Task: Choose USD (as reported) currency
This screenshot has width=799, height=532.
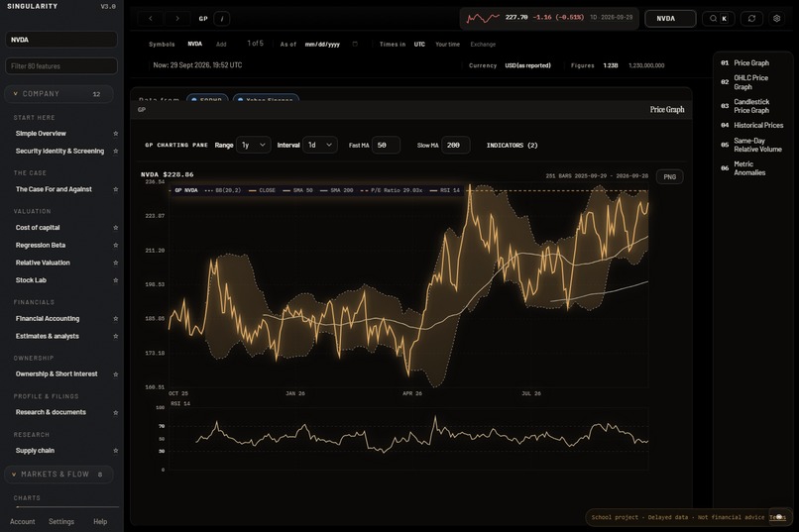Action: (528, 65)
